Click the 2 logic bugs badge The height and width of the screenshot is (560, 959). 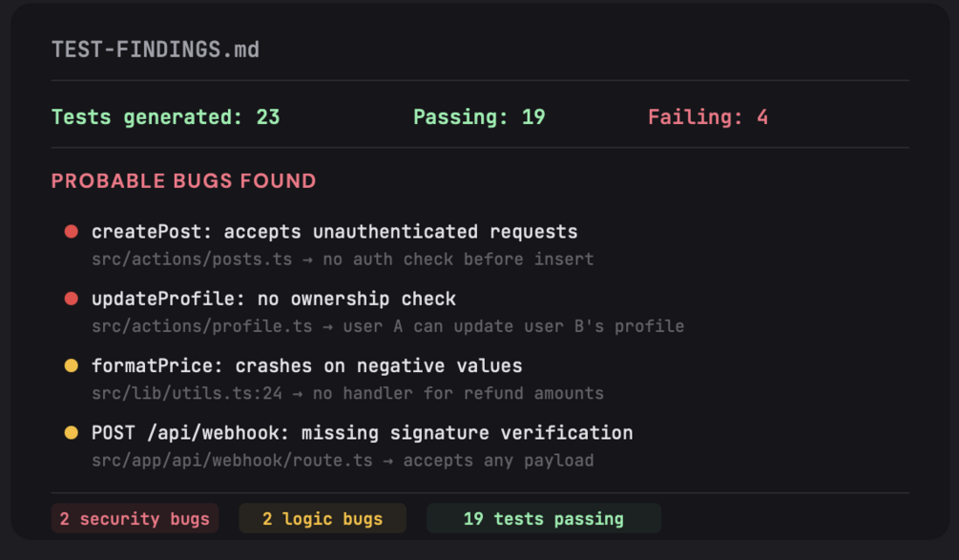coord(323,519)
